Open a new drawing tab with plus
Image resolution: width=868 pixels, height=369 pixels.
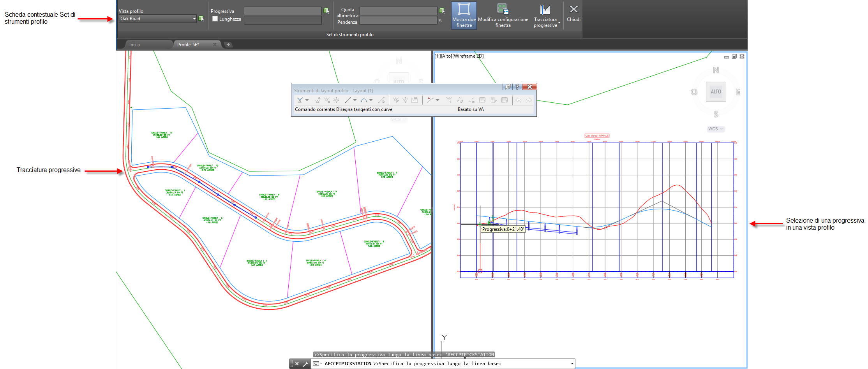point(228,45)
